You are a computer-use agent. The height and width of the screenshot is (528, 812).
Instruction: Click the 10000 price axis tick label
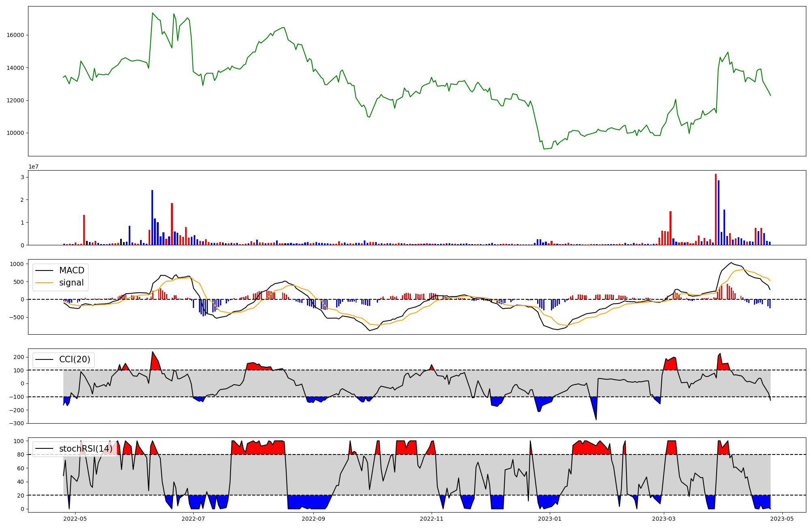point(15,133)
